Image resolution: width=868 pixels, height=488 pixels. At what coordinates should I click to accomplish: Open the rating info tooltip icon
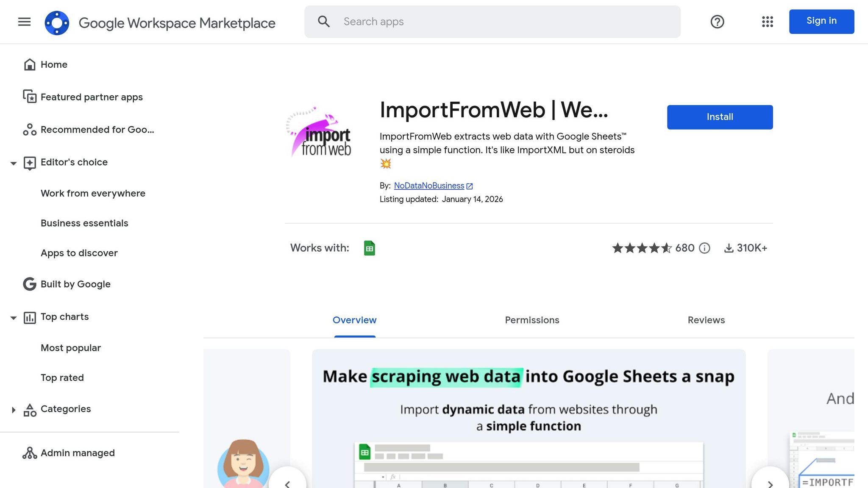[704, 248]
